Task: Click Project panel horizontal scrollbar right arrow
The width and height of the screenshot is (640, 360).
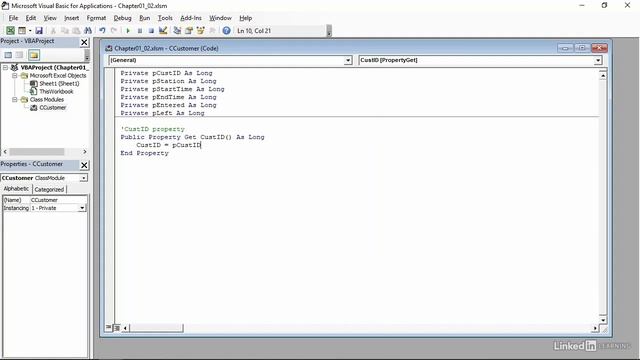Action: 84,152
